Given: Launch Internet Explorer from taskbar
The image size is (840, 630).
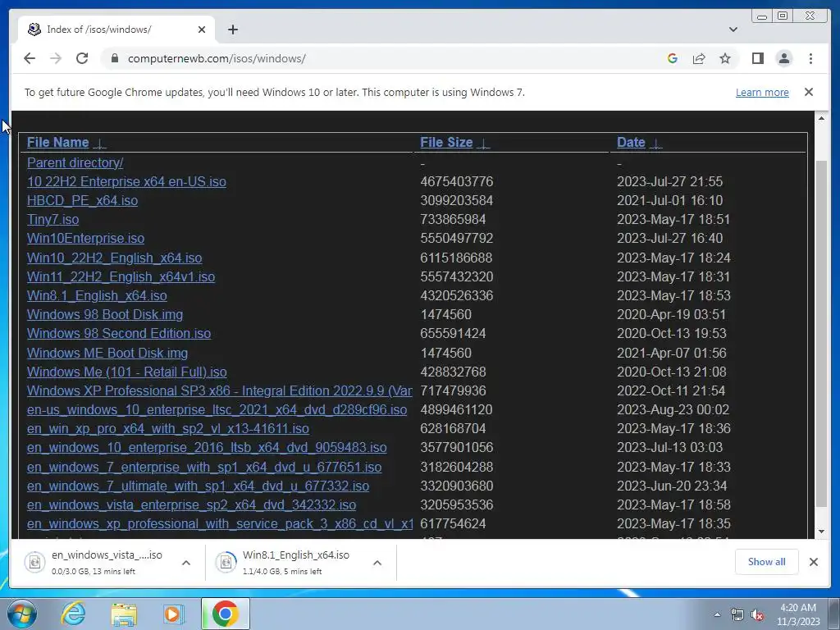Looking at the screenshot, I should tap(73, 614).
